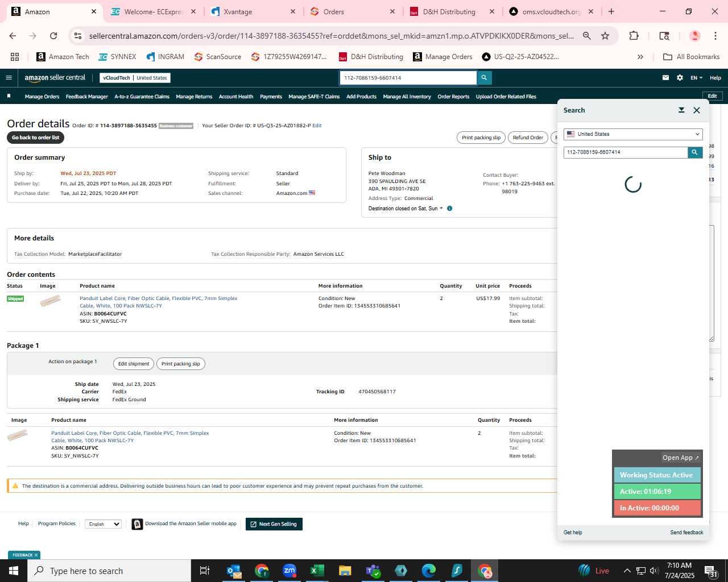Image resolution: width=728 pixels, height=582 pixels.
Task: Click the Refund Order button
Action: pos(528,138)
